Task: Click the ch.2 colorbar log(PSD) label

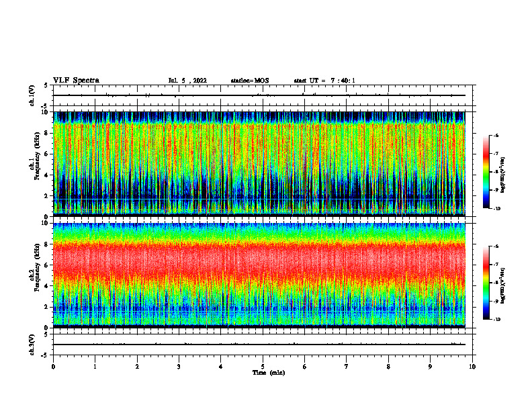Action: pos(503,286)
